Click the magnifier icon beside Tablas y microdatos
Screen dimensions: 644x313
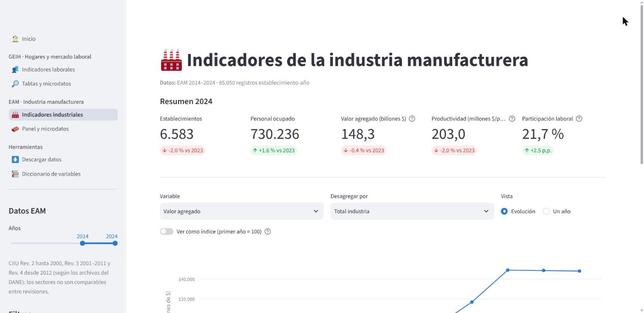(15, 83)
